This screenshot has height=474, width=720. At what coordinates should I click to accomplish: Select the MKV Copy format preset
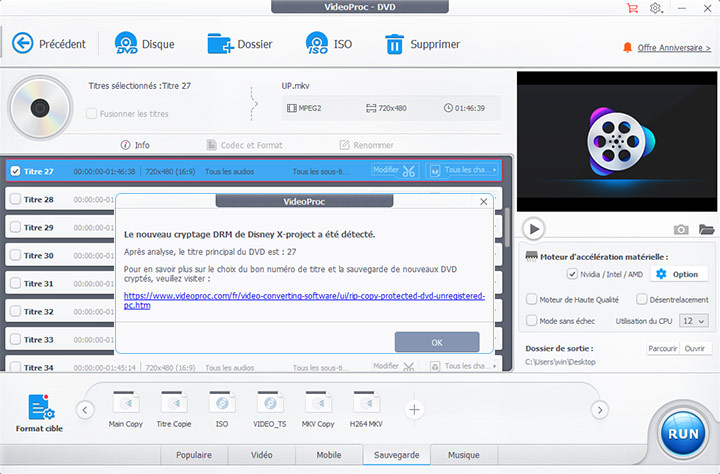point(318,409)
